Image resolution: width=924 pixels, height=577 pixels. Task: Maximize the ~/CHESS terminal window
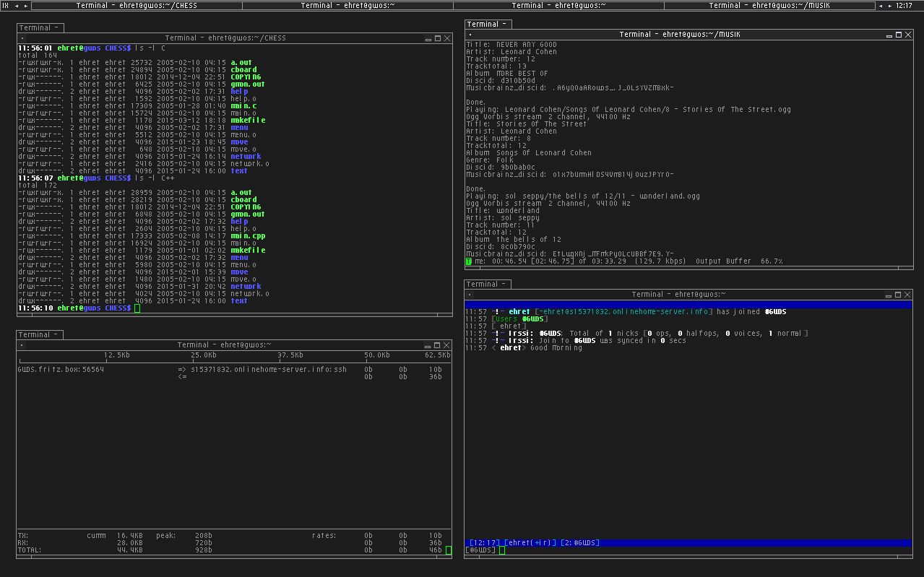[x=437, y=38]
